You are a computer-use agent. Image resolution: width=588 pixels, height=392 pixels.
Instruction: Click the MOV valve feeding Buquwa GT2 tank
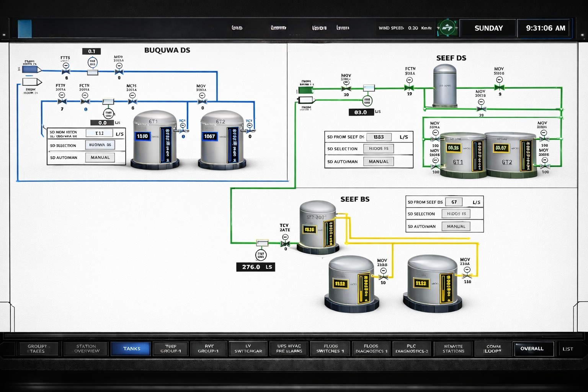pyautogui.click(x=202, y=101)
